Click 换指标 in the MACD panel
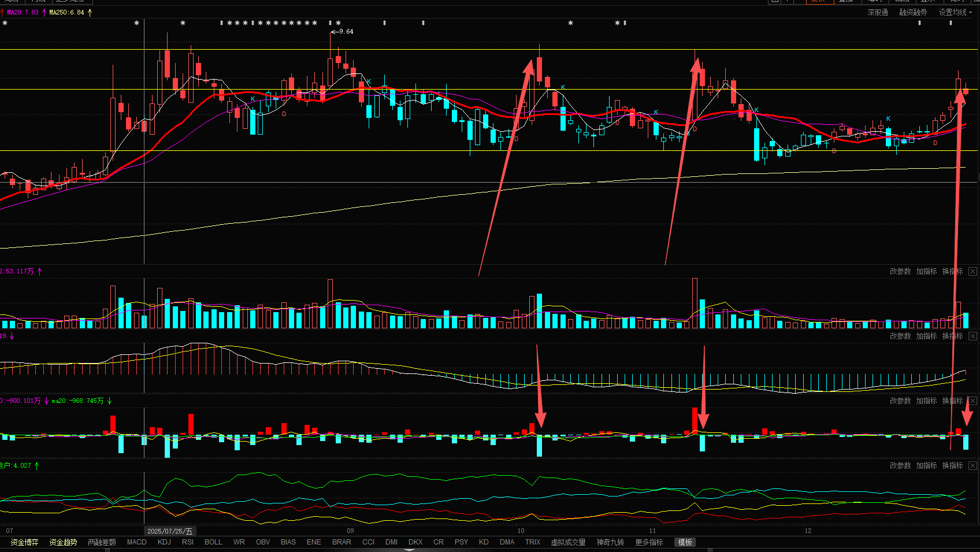Viewport: 980px width, 552px height. [952, 336]
